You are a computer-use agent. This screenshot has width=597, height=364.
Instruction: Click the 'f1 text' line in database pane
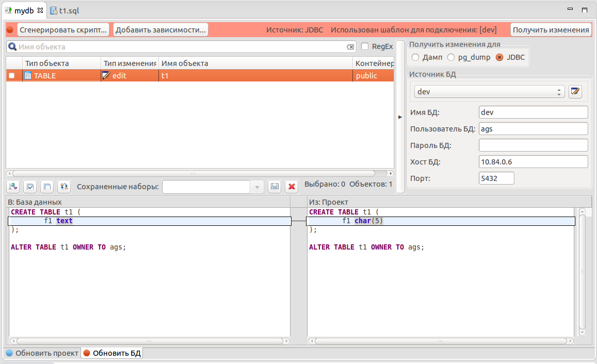pyautogui.click(x=150, y=221)
